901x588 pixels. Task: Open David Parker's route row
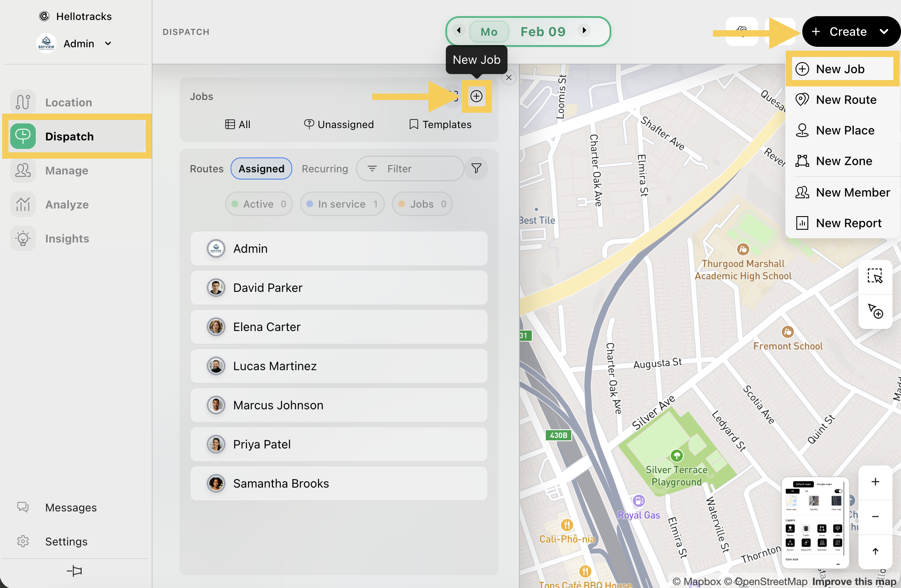coord(339,288)
